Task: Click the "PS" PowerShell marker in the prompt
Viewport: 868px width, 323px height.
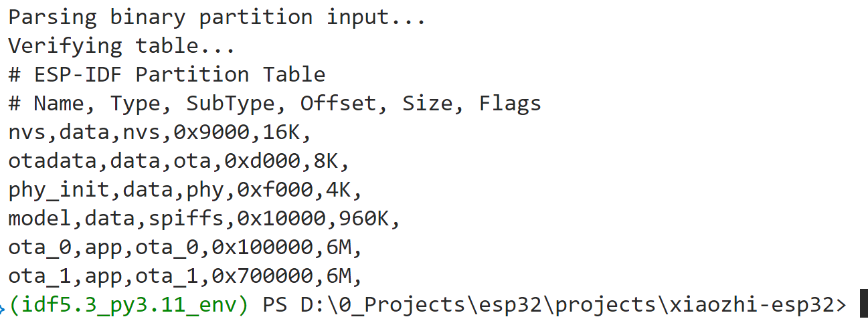Action: click(274, 305)
